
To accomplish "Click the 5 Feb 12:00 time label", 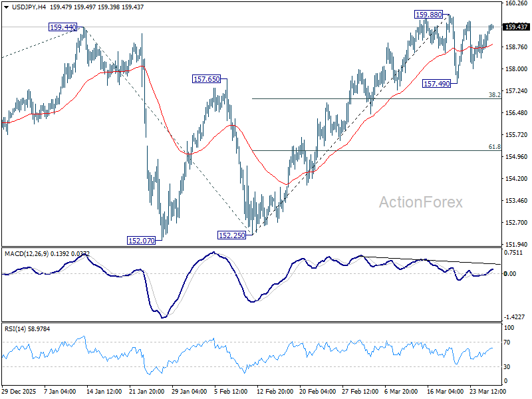I will [231, 391].
